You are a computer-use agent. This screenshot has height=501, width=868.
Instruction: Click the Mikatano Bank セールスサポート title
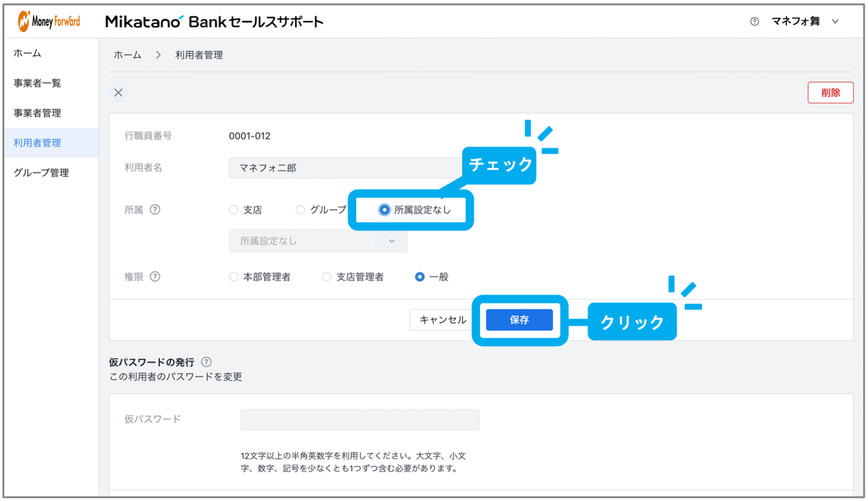click(x=214, y=22)
